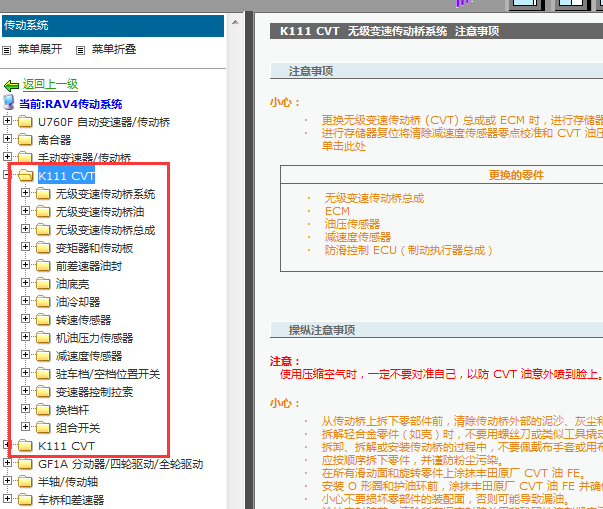This screenshot has height=509, width=603.
Task: Expand 驻车档/空档位置开关 node
Action: [25, 373]
